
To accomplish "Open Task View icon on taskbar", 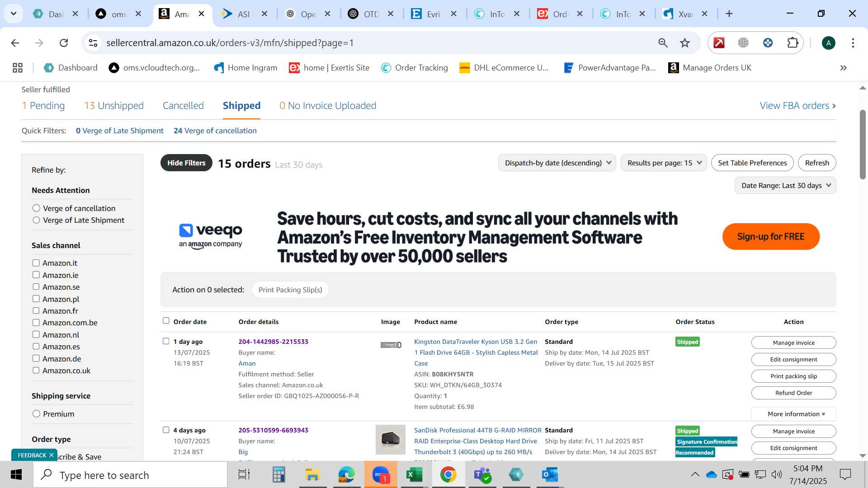I will [x=244, y=475].
